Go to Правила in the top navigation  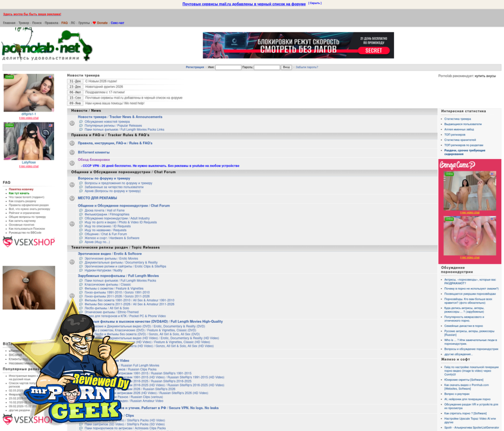coord(51,23)
